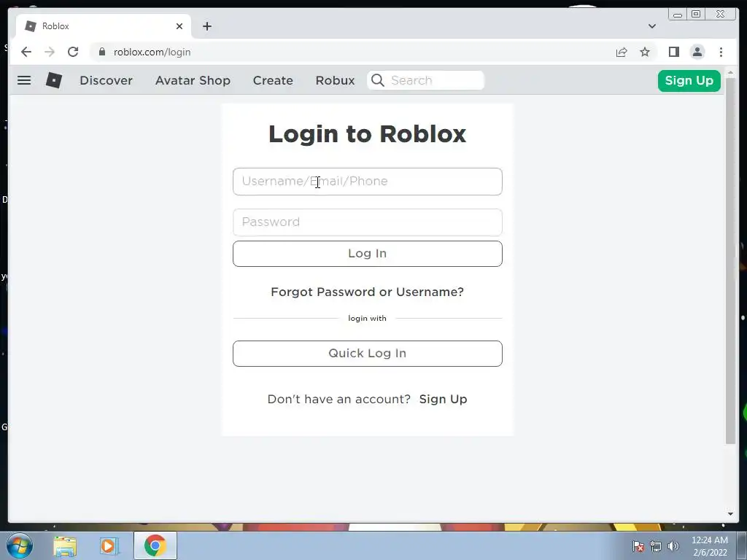Viewport: 747px width, 560px height.
Task: Go back with the browser back arrow
Action: [x=26, y=52]
